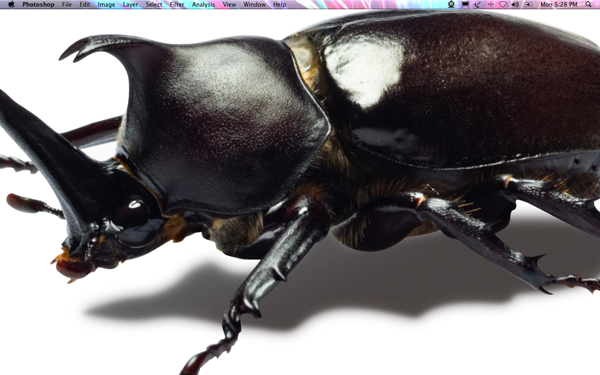Click the display monitor menu bar icon
600x375 pixels.
tap(465, 4)
